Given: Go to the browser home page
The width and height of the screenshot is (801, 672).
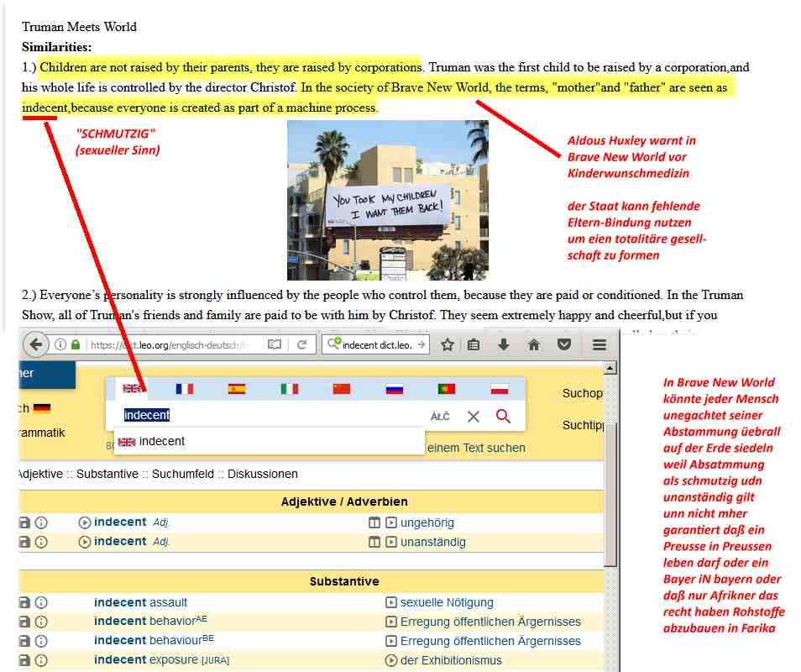Looking at the screenshot, I should click(534, 345).
